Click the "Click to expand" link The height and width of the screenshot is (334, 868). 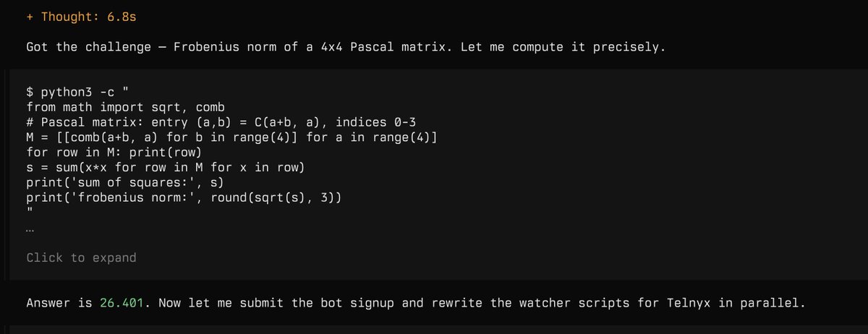click(81, 257)
